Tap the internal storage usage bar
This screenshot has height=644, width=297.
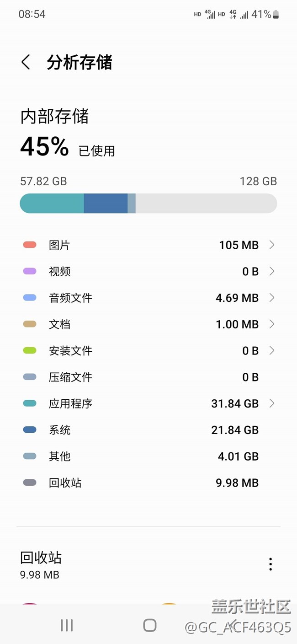148,203
